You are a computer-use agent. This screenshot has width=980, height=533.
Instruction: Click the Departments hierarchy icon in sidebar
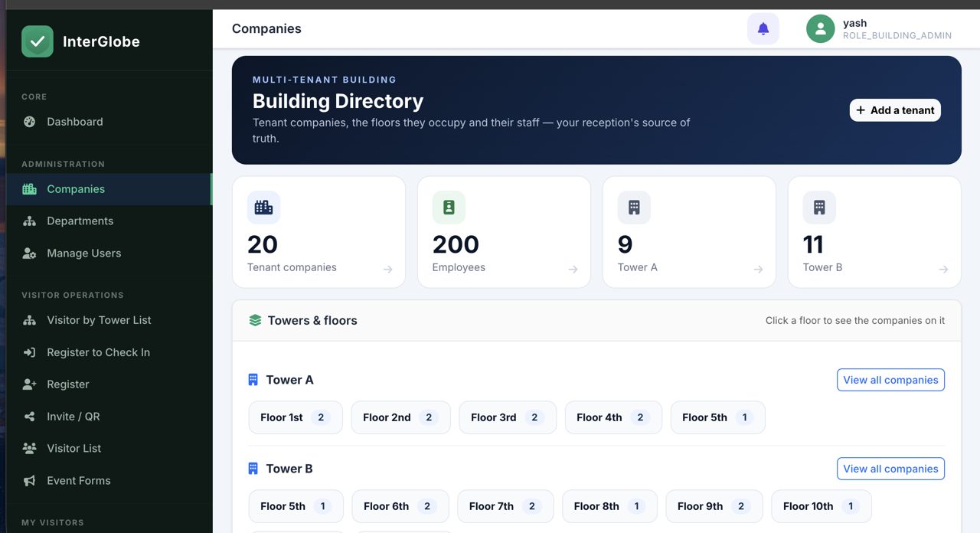30,221
